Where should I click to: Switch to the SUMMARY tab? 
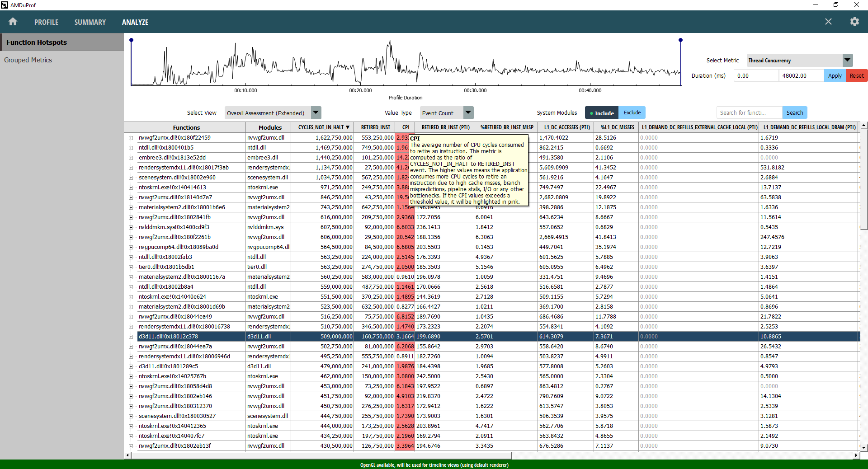click(x=90, y=22)
